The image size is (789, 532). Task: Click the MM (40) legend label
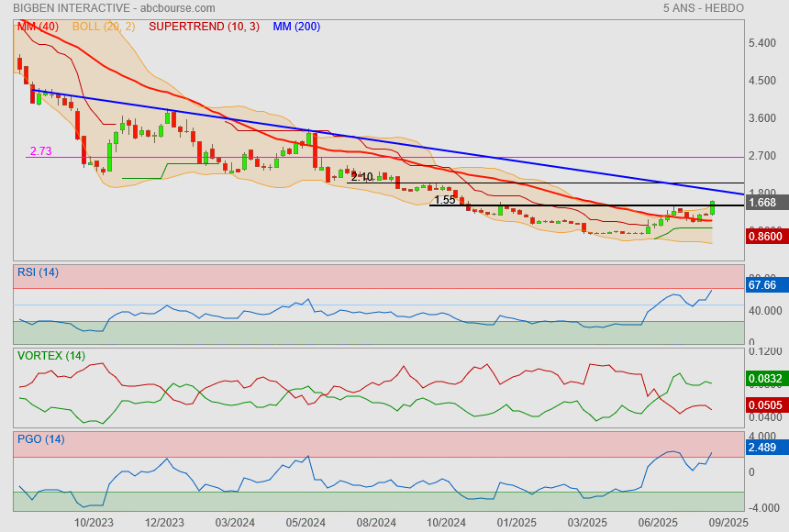[38, 27]
